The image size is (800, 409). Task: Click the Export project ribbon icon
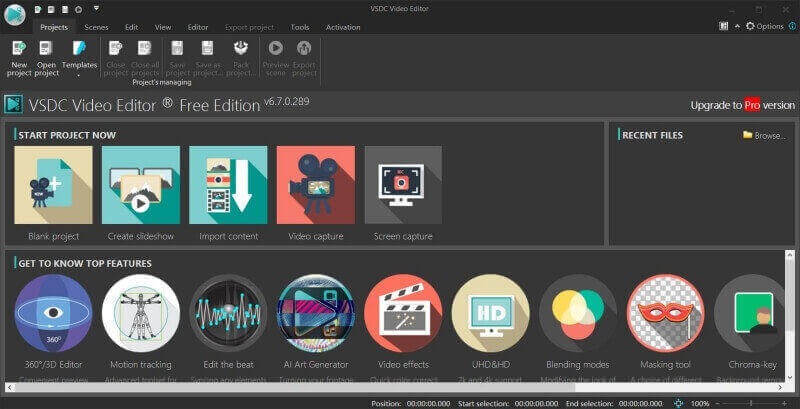[304, 48]
